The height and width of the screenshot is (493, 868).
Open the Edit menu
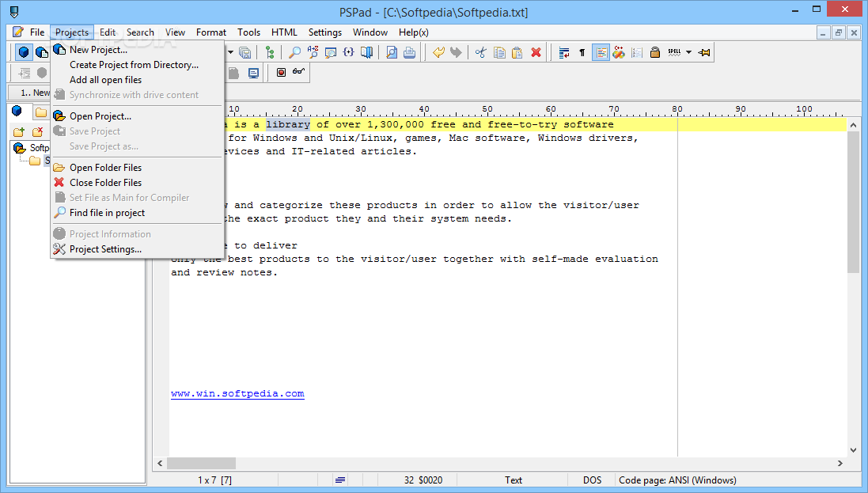(108, 32)
